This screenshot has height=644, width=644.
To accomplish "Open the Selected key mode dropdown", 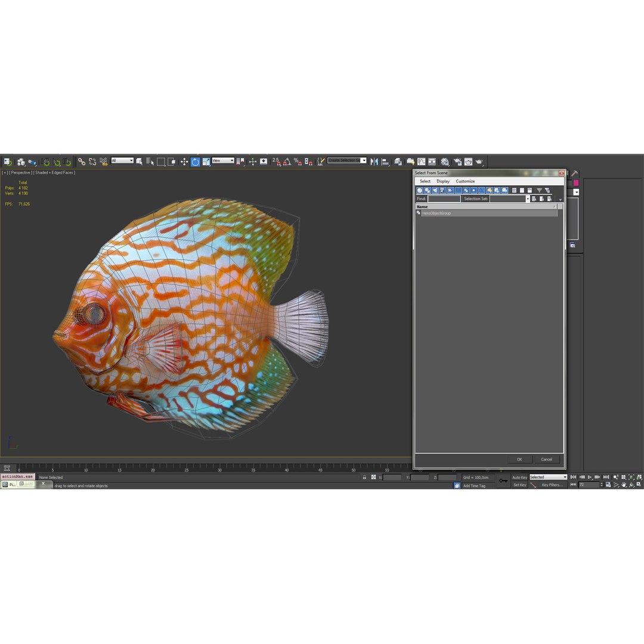I will (548, 477).
